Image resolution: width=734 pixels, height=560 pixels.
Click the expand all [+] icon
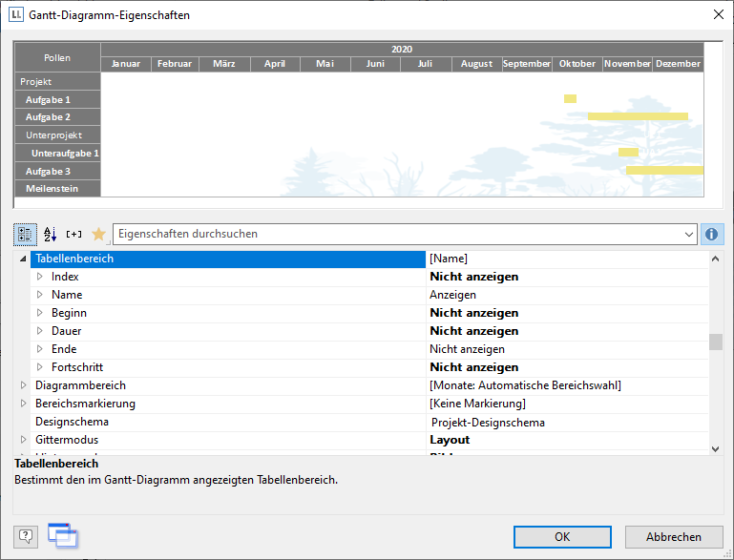tap(74, 234)
